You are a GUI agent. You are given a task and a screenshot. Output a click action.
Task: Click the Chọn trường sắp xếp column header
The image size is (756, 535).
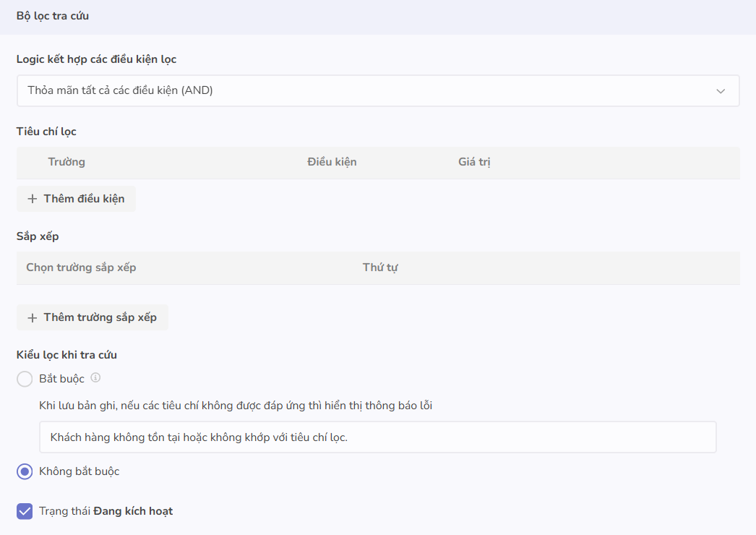[x=81, y=267]
